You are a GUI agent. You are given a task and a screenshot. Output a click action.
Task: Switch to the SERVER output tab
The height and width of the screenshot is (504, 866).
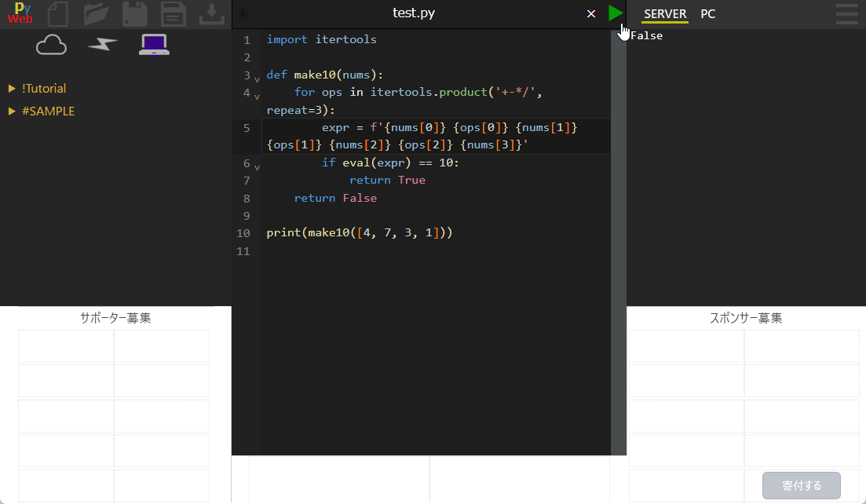tap(665, 14)
